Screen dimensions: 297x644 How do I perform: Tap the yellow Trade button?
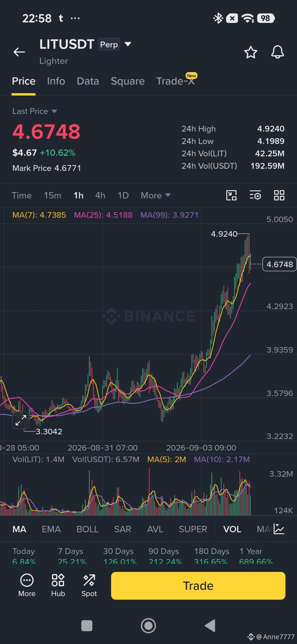(x=198, y=586)
